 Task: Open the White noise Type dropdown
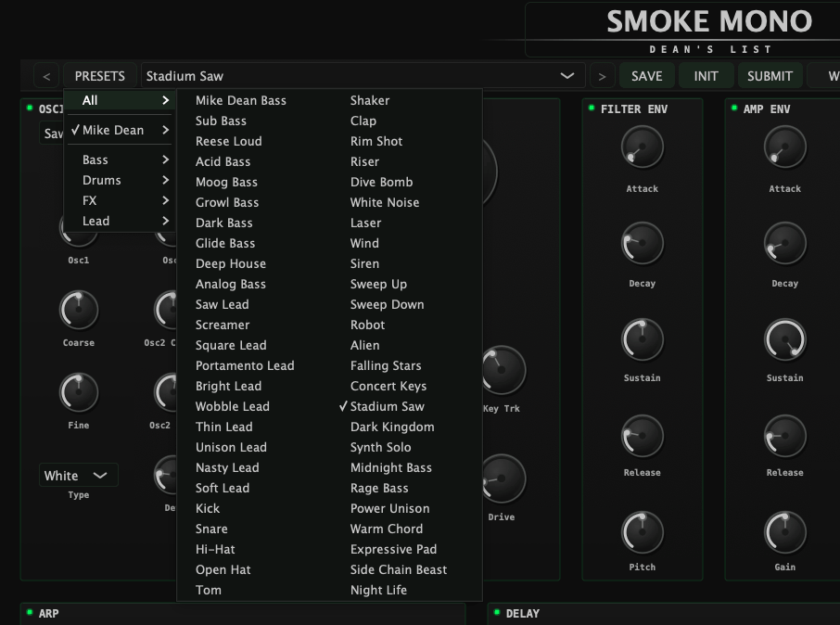pyautogui.click(x=78, y=475)
